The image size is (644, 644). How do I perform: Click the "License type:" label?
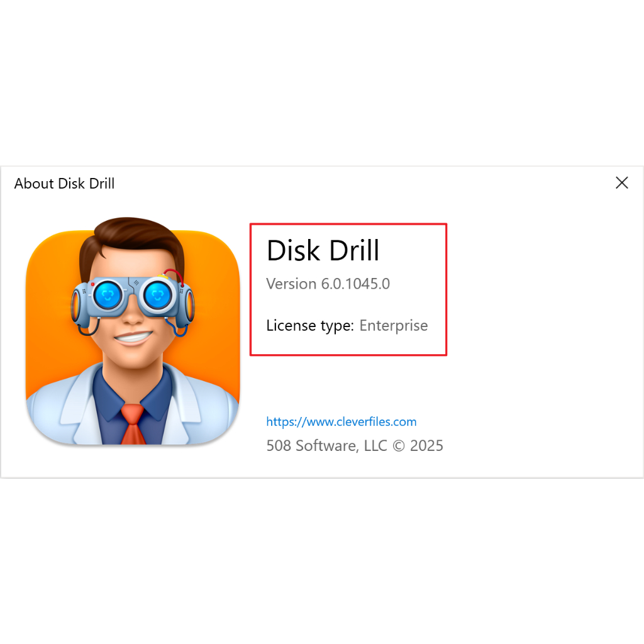(x=309, y=326)
